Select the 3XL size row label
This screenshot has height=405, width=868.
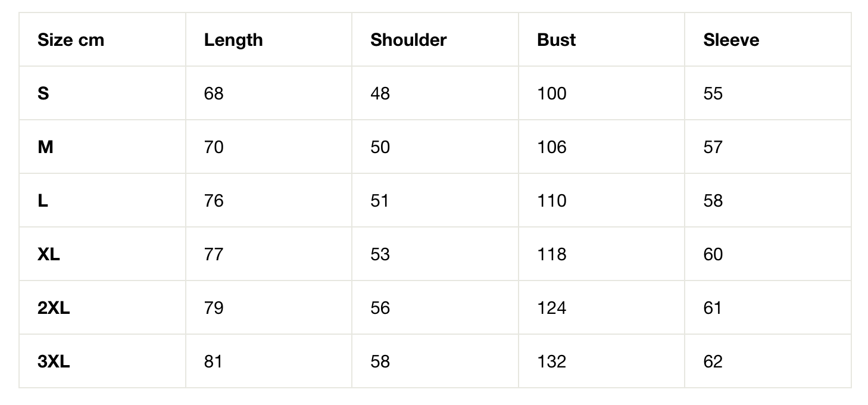pos(54,362)
